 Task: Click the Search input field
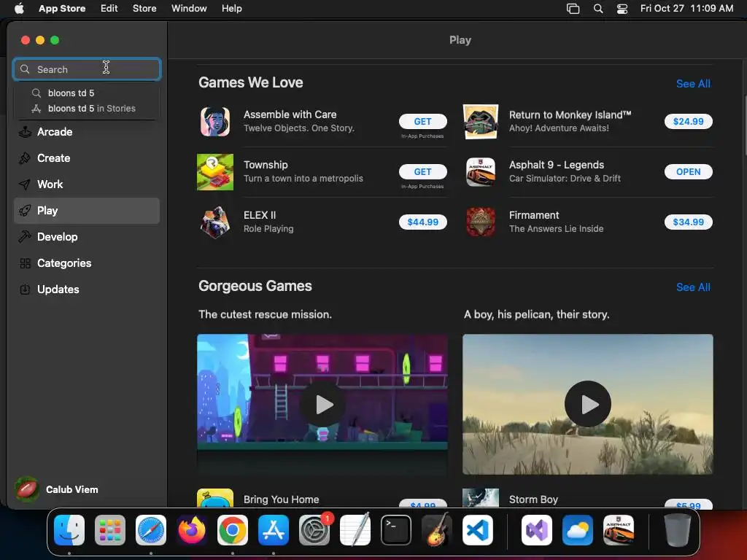tap(87, 69)
